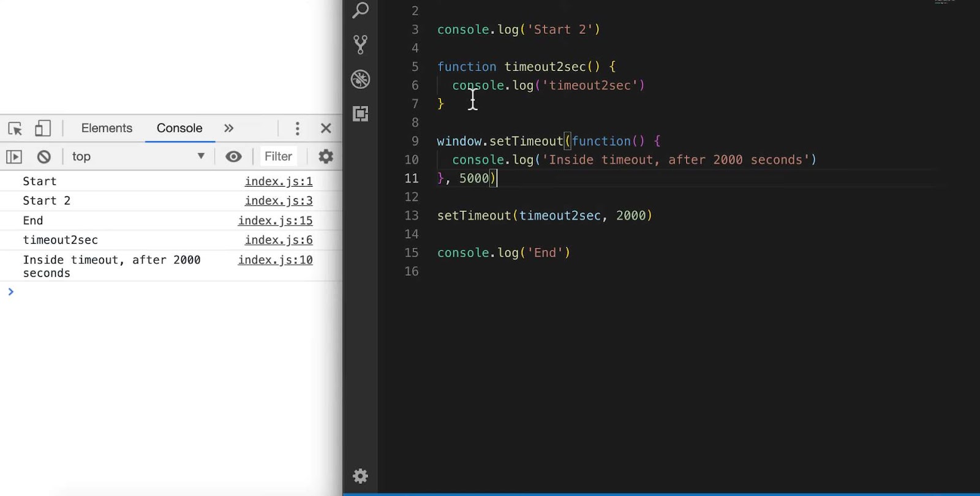Click the console.log('End') statement
This screenshot has width=980, height=496.
click(x=504, y=253)
